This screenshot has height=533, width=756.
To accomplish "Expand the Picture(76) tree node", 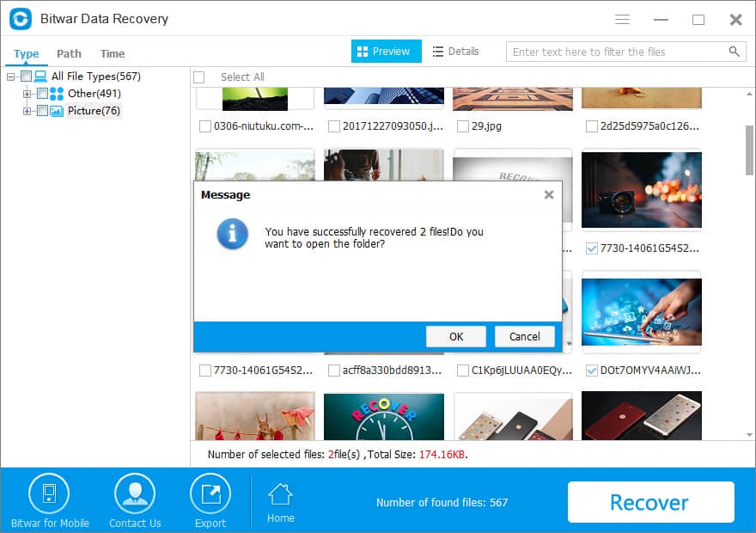I will (x=27, y=112).
